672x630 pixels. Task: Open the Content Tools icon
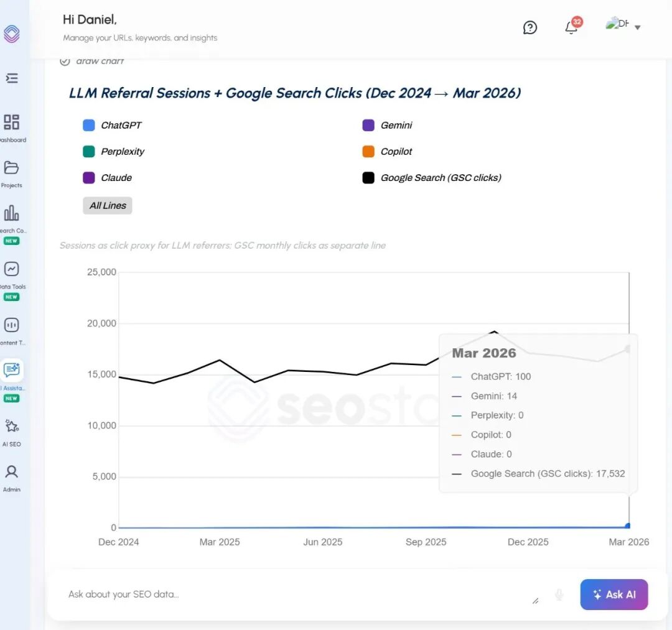pos(11,325)
